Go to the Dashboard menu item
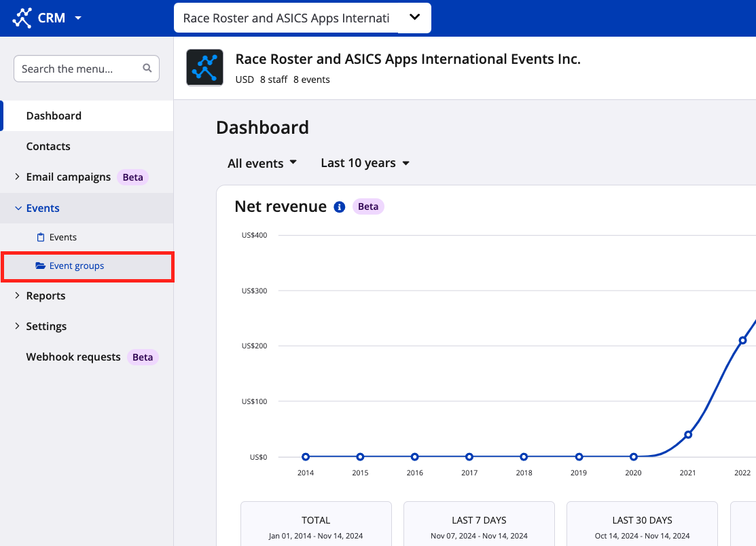 tap(54, 116)
